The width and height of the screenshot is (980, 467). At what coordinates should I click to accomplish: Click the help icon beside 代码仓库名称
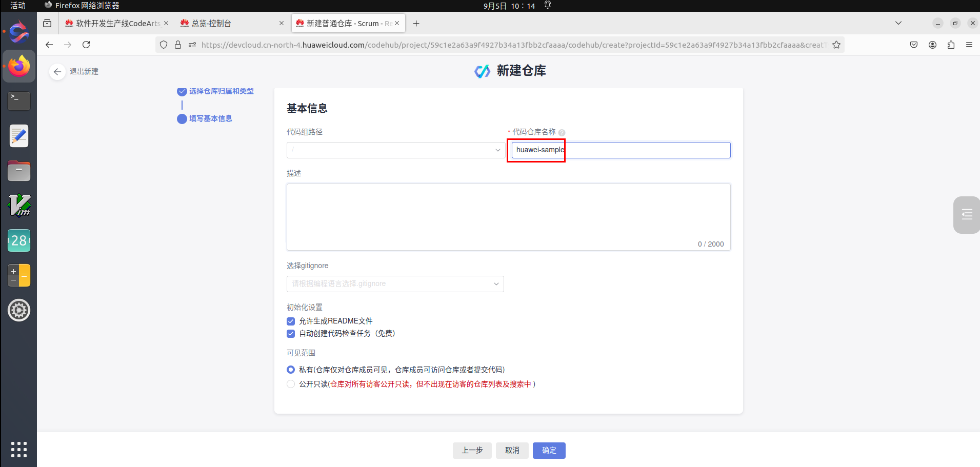562,132
